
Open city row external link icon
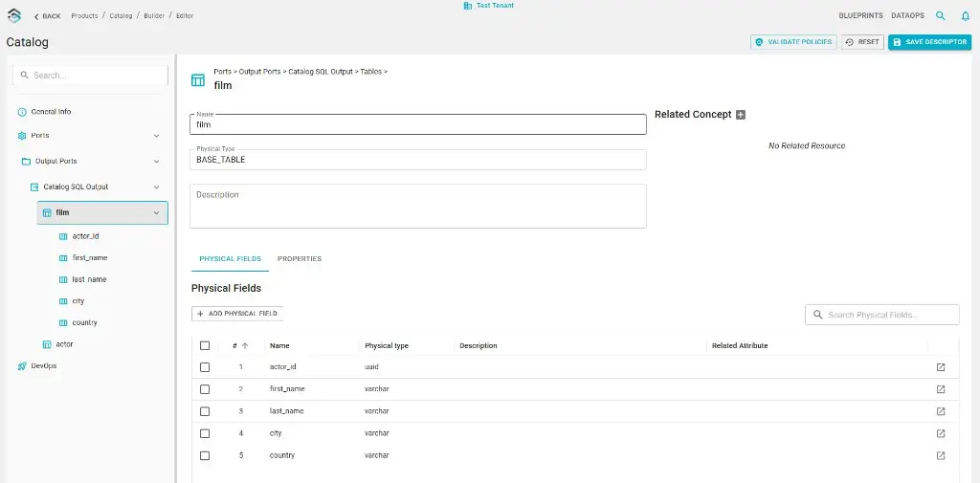tap(941, 433)
